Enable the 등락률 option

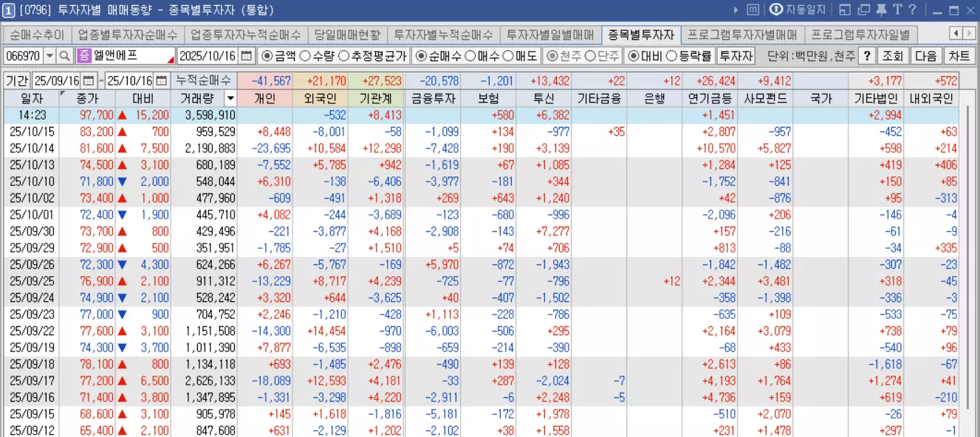(x=670, y=55)
